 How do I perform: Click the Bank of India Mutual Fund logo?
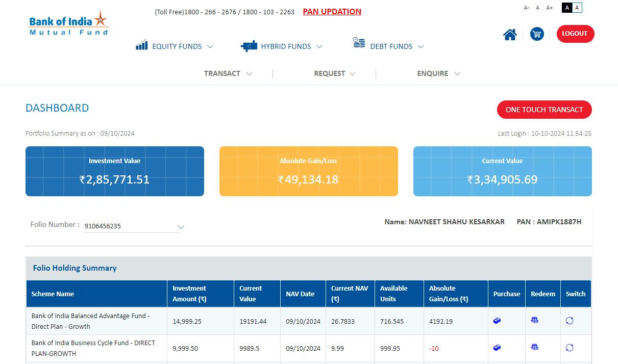pos(69,23)
